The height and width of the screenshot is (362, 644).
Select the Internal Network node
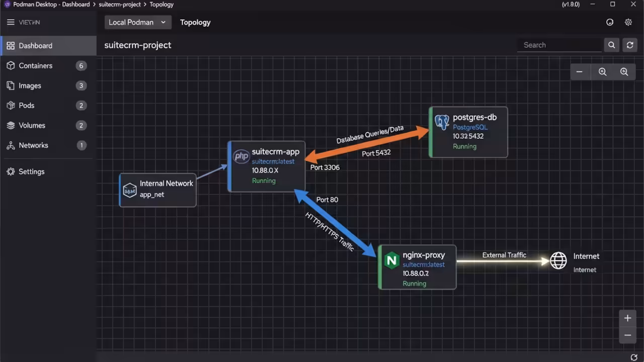click(157, 190)
